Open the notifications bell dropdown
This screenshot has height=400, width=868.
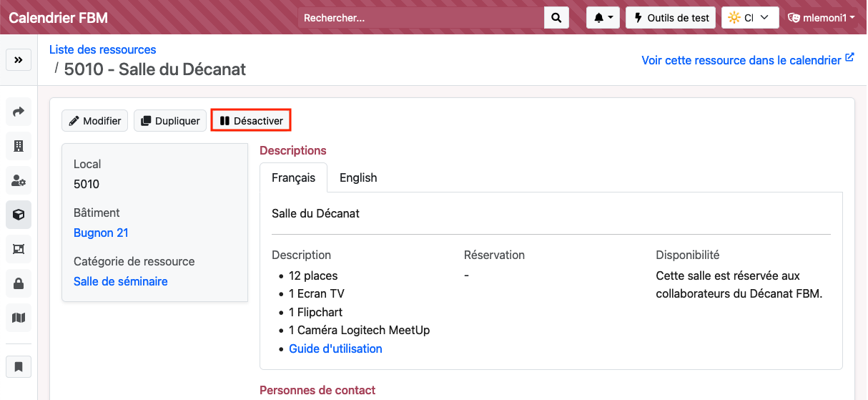pyautogui.click(x=603, y=18)
